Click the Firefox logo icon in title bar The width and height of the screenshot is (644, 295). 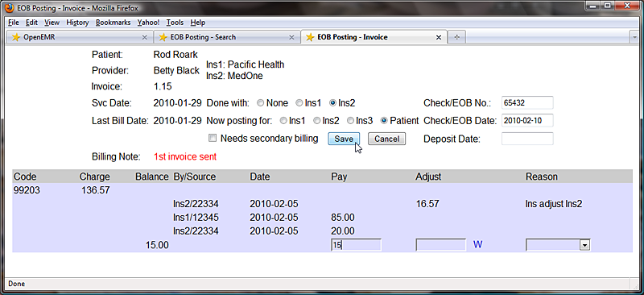point(10,8)
